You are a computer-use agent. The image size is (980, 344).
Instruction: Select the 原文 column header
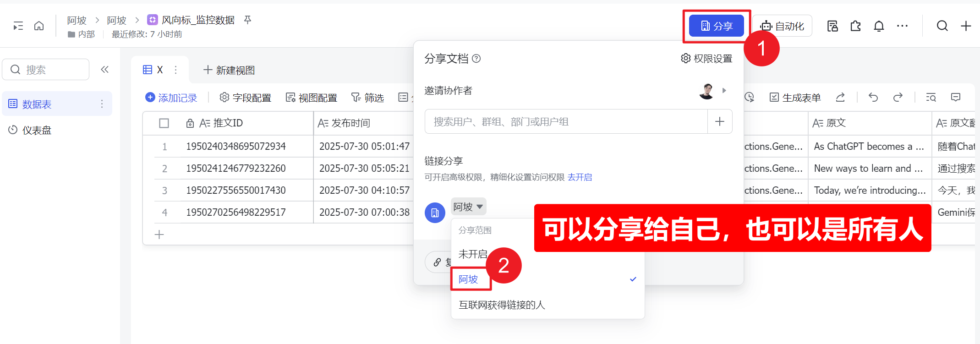point(870,123)
